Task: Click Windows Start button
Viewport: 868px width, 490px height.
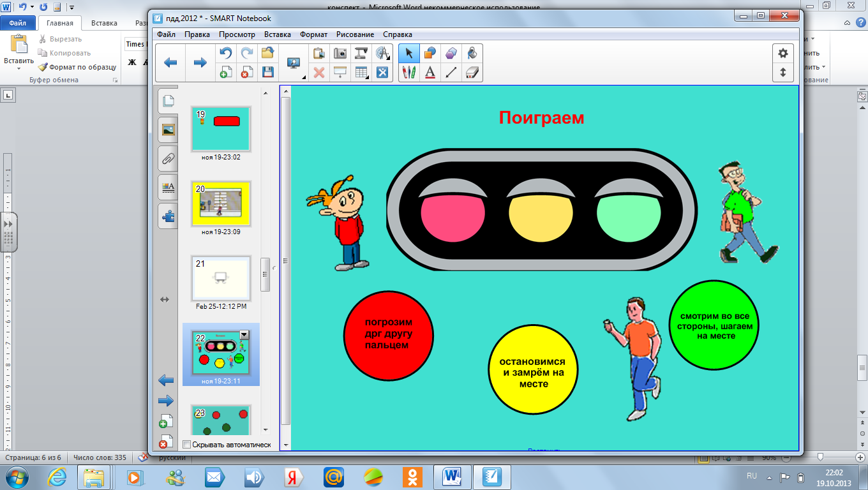Action: 19,477
